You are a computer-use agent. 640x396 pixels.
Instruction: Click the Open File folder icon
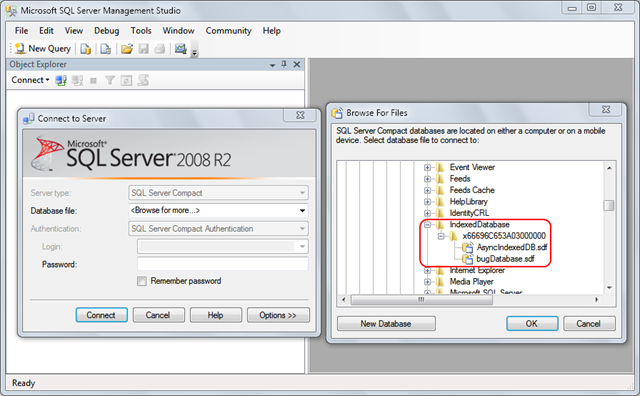(x=127, y=49)
